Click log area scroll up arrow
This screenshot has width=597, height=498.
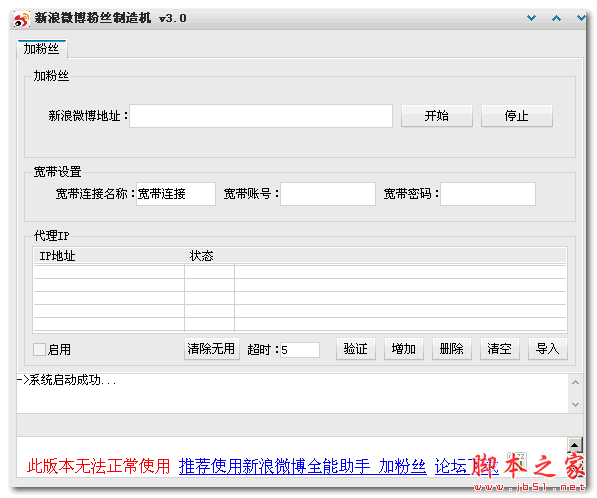tap(575, 383)
